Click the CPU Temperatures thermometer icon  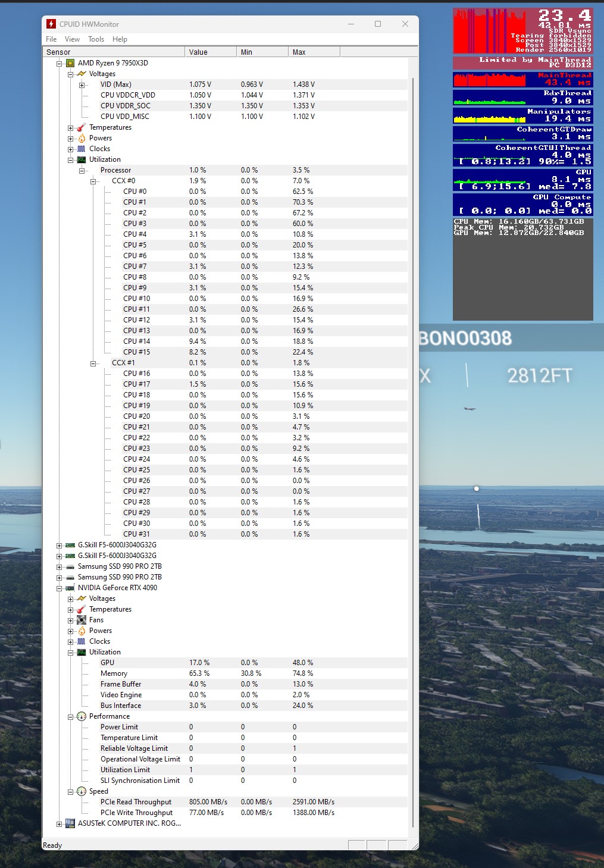coord(82,127)
